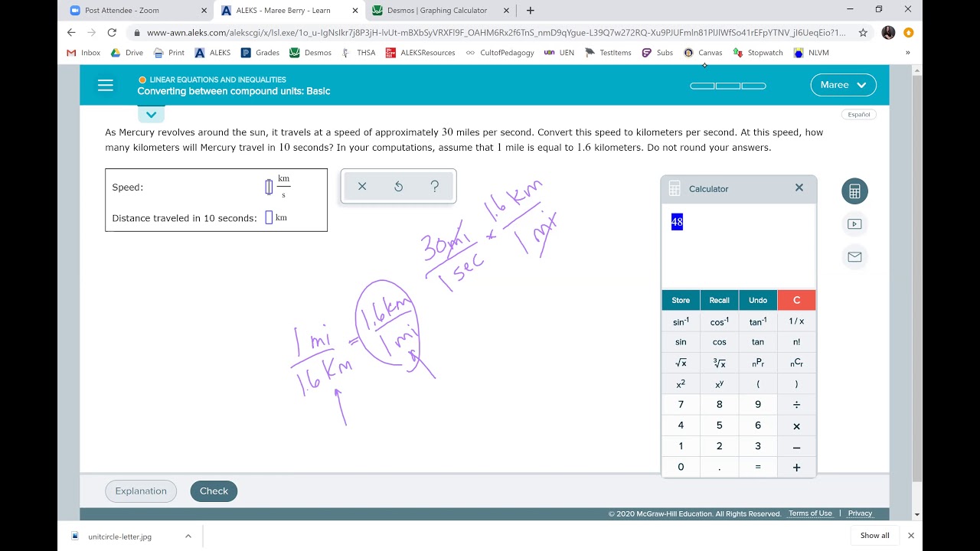Open the Privacy link
The width and height of the screenshot is (980, 551).
pos(860,514)
